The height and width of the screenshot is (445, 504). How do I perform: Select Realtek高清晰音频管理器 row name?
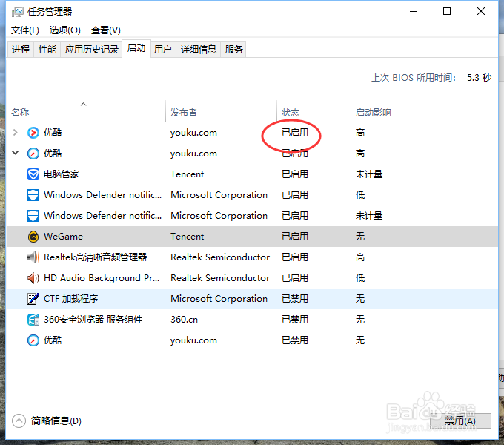click(95, 257)
